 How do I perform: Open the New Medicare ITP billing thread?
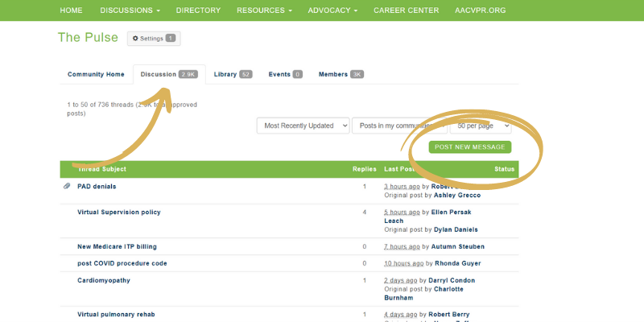[117, 246]
